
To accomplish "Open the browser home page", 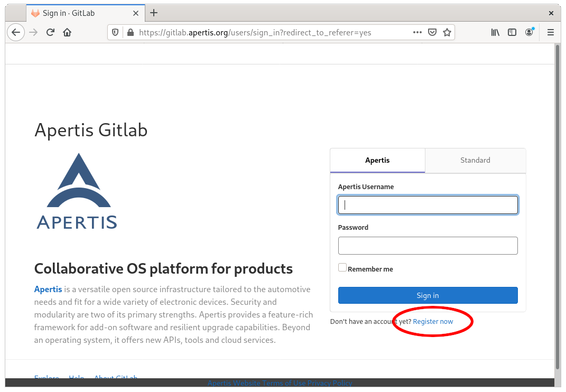I will [x=67, y=32].
